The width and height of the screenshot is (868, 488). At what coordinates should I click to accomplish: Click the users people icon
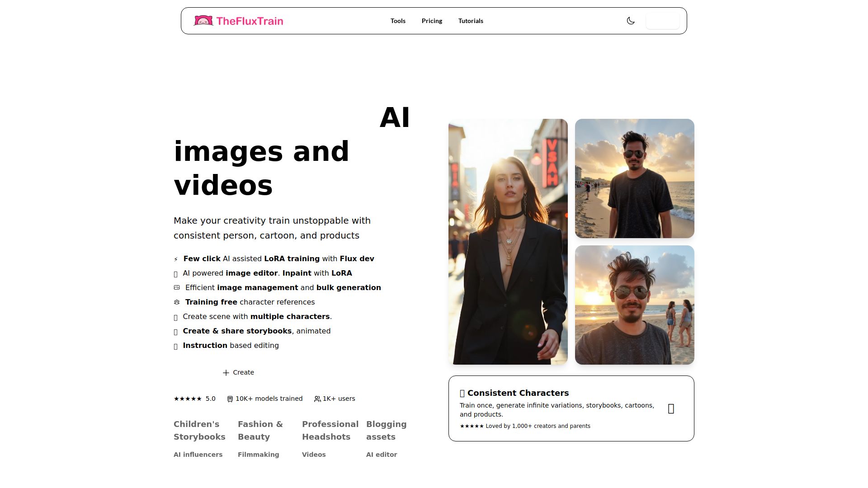317,399
